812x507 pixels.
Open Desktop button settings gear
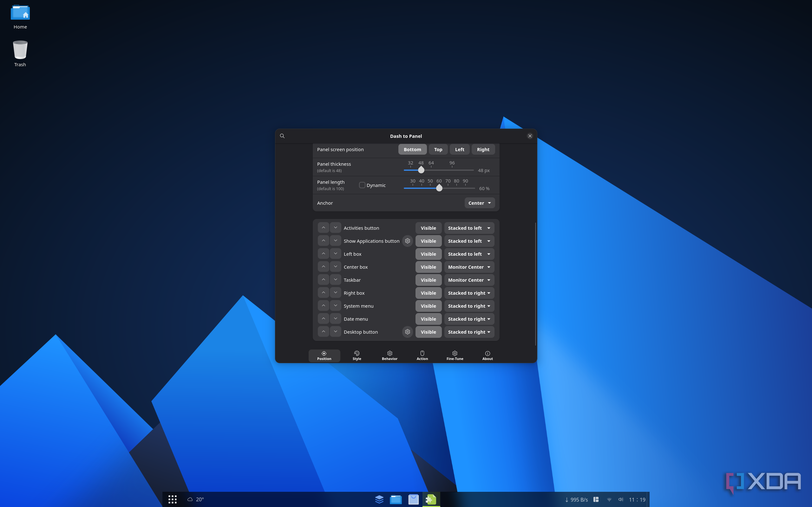(x=407, y=332)
